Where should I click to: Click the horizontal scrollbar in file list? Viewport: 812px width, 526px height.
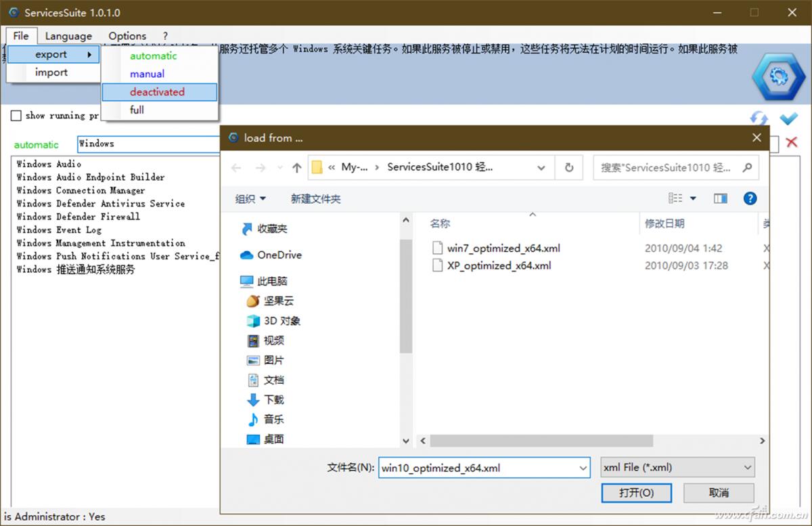tap(541, 441)
